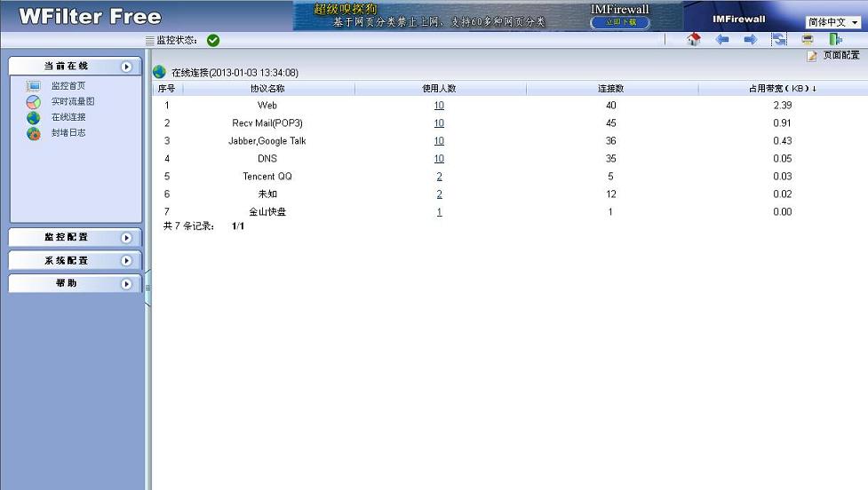
Task: Open the user count link for Tencent QQ
Action: coord(439,177)
